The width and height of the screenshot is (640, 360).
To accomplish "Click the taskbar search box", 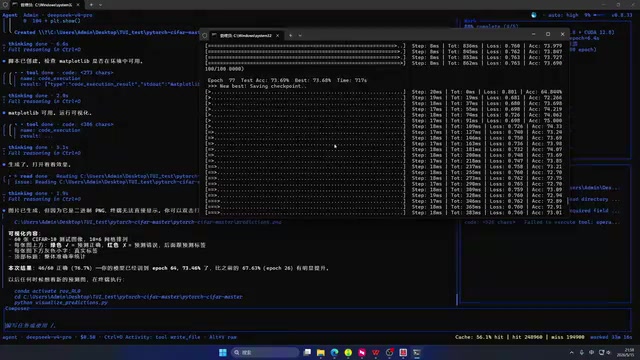I will (x=265, y=352).
